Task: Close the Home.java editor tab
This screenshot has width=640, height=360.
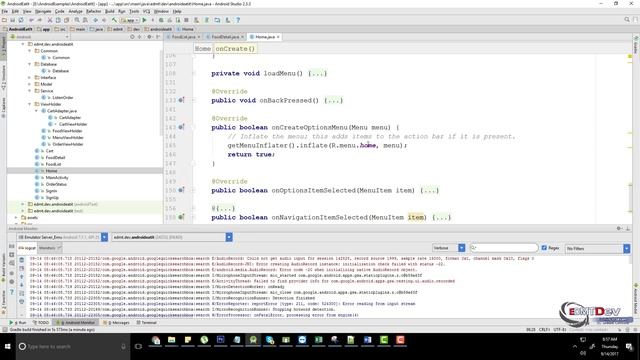Action: coord(278,37)
